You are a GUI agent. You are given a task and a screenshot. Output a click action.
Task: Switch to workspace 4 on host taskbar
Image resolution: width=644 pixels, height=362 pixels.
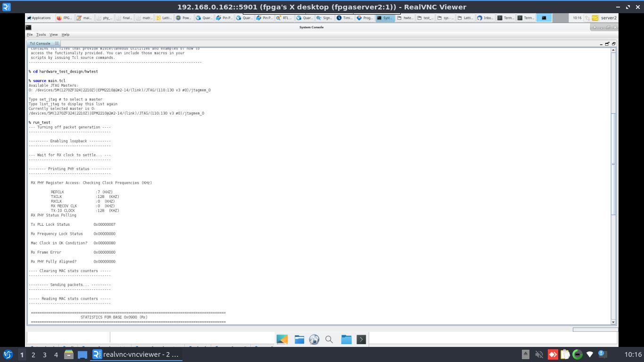(x=56, y=355)
